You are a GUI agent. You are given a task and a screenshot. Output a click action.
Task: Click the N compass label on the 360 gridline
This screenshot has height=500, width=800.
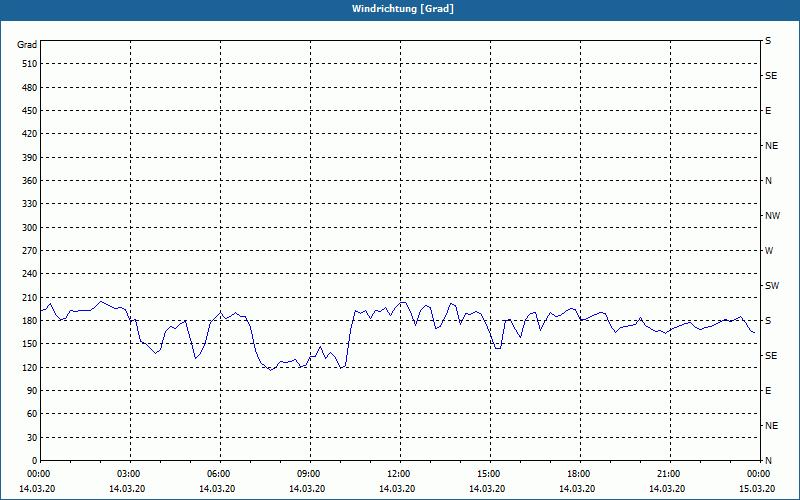(769, 181)
